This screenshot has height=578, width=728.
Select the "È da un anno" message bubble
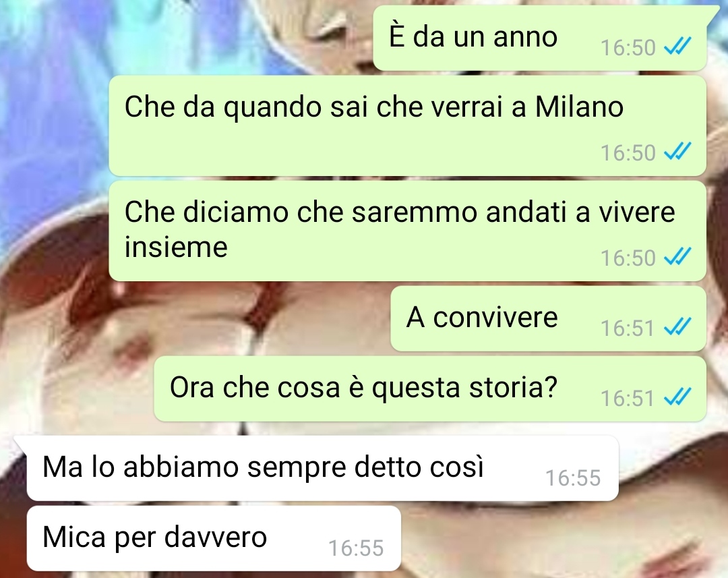[539, 38]
